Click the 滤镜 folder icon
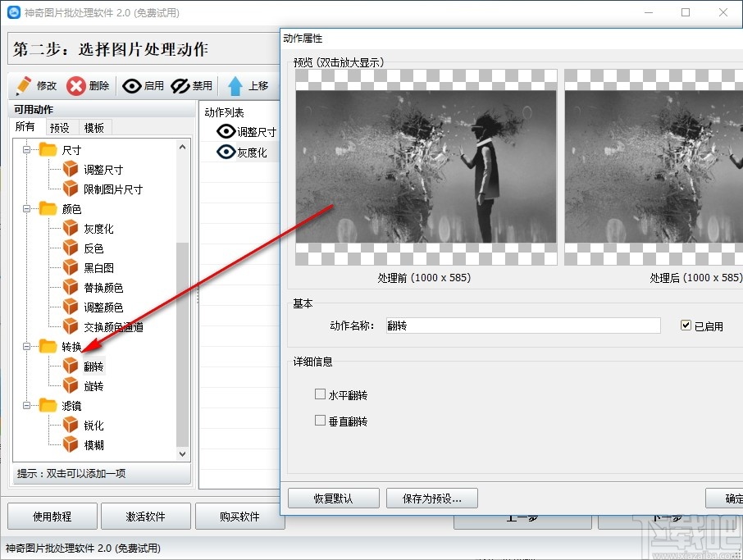Screen dimensions: 743x560 pyautogui.click(x=48, y=405)
